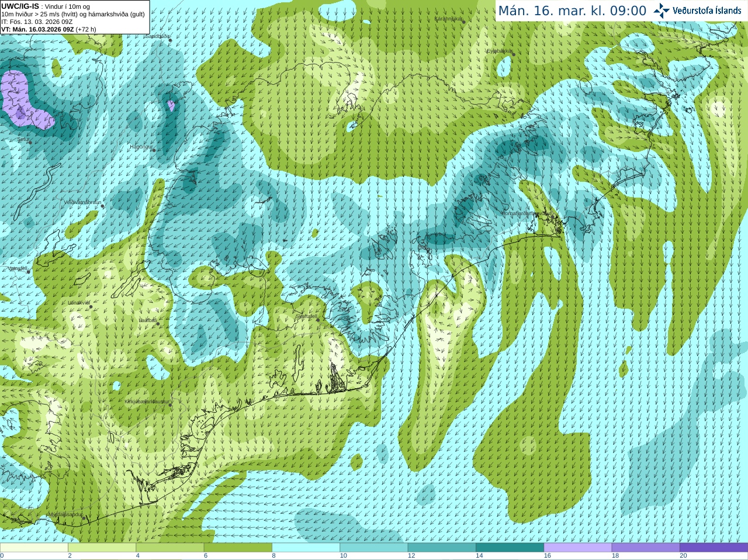The width and height of the screenshot is (748, 560).
Task: Click the Mýrdalssandur station label
Action: (65, 514)
